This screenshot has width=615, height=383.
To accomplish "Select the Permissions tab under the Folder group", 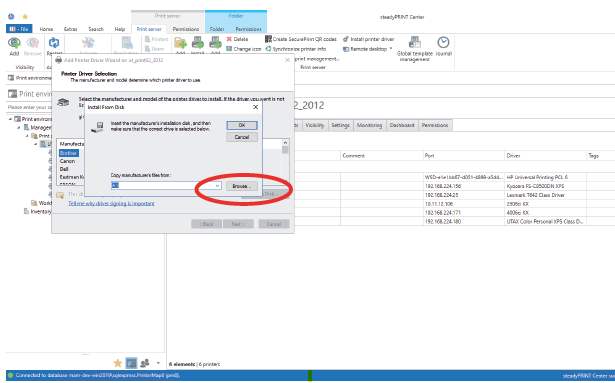I will click(249, 29).
